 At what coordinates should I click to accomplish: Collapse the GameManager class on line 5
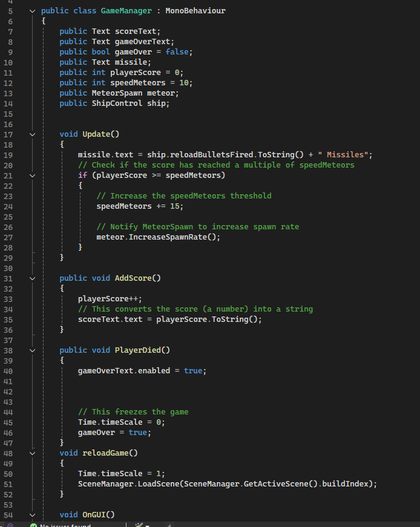(32, 11)
